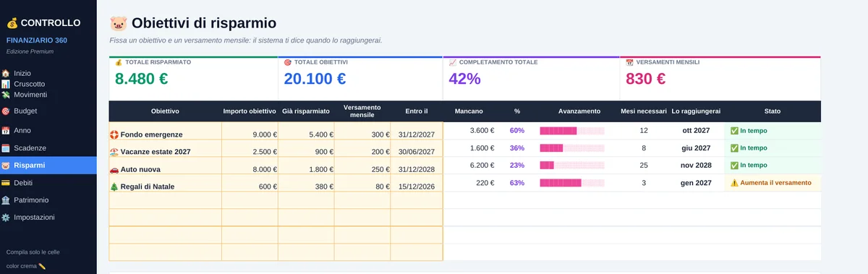The height and width of the screenshot is (274, 868).
Task: Click the calendar icon beside Anno
Action: (x=6, y=131)
